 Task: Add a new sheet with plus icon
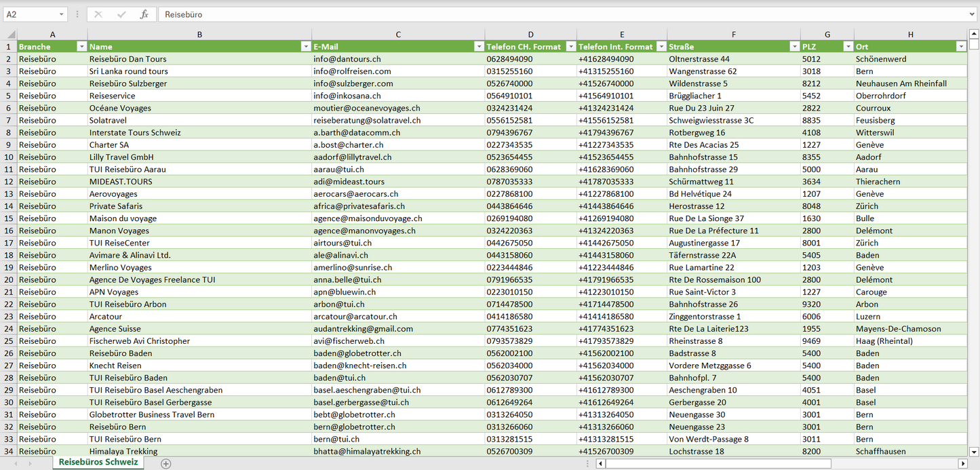[165, 463]
